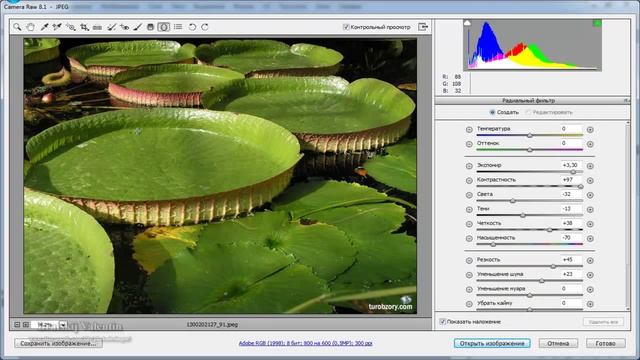This screenshot has width=640, height=360.
Task: Toggle shadow clipping warning in histogram
Action: click(x=467, y=23)
